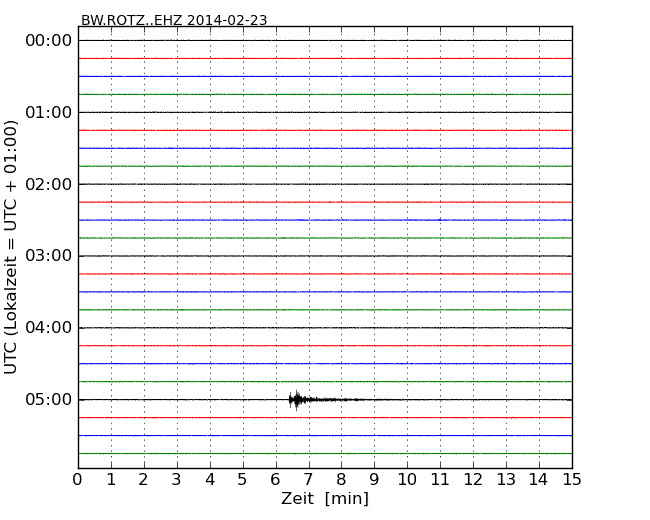This screenshot has width=650, height=520.
Task: Click the 00:00 time label
Action: [x=49, y=41]
